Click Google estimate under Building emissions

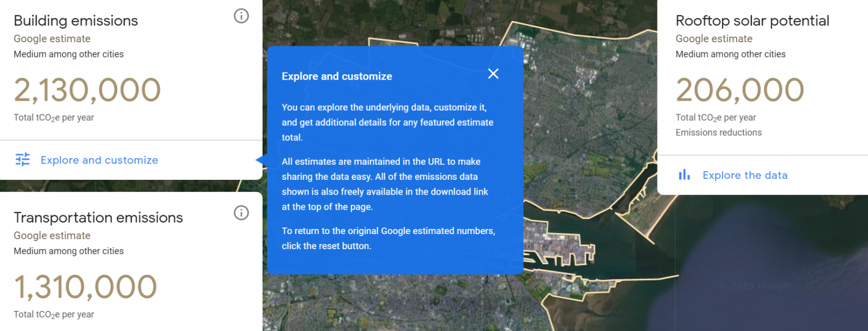pos(52,39)
